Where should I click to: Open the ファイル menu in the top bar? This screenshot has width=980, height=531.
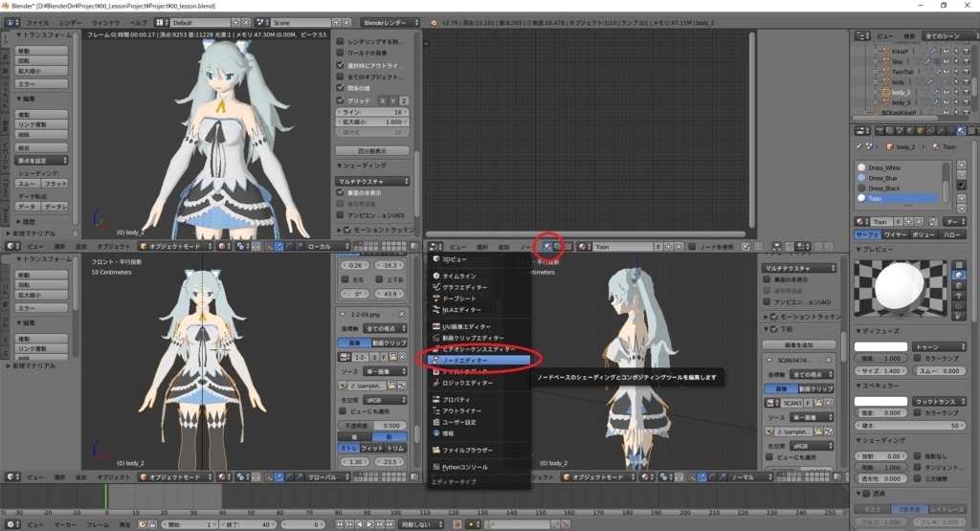click(37, 23)
